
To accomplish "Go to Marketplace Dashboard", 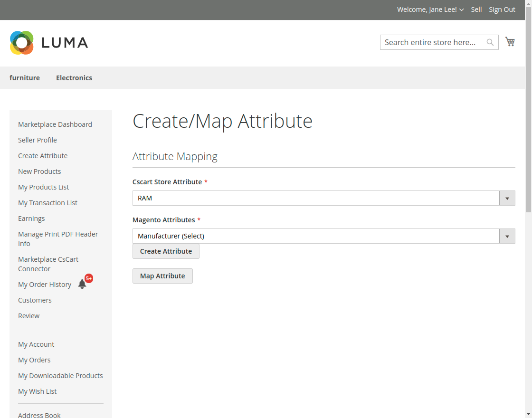I will (55, 124).
